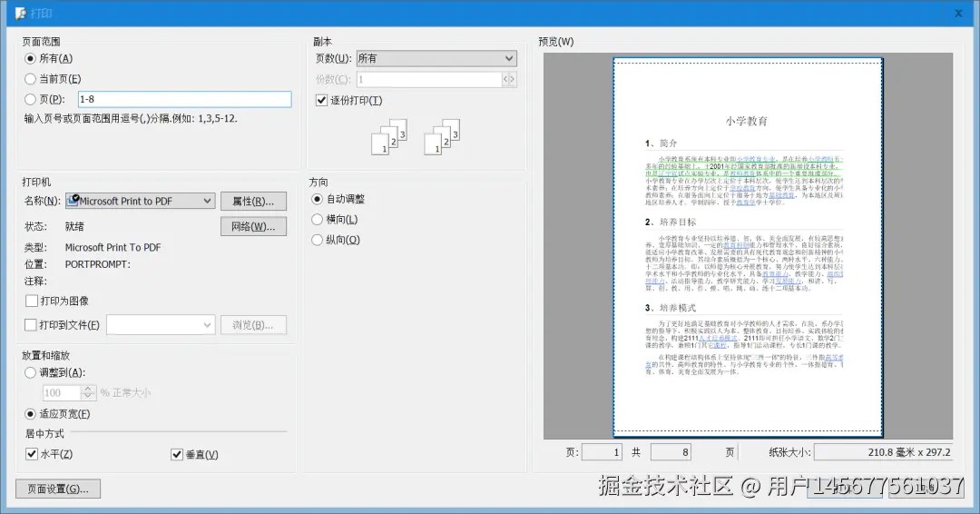Open 页面设置(G)... page setup

pyautogui.click(x=58, y=489)
